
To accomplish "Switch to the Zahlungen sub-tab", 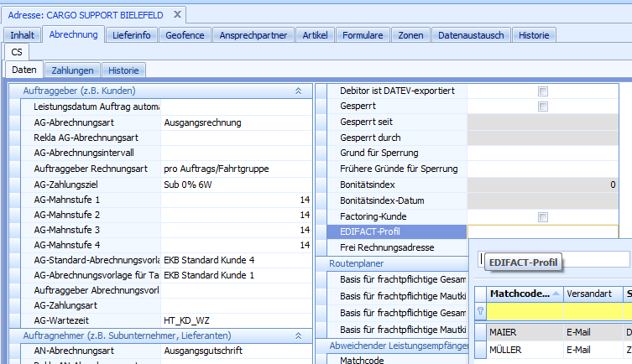I will [73, 70].
